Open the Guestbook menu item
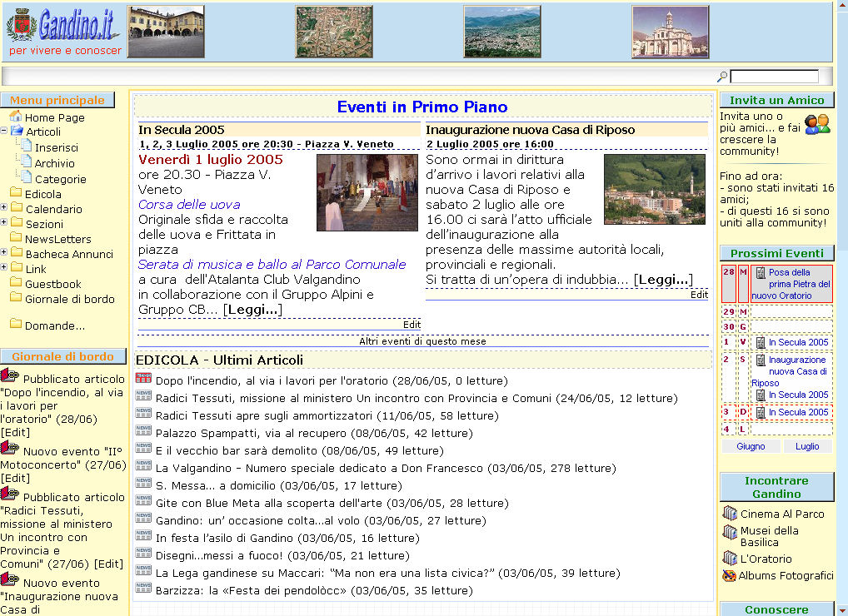Viewport: 848px width, 616px height. (x=53, y=284)
